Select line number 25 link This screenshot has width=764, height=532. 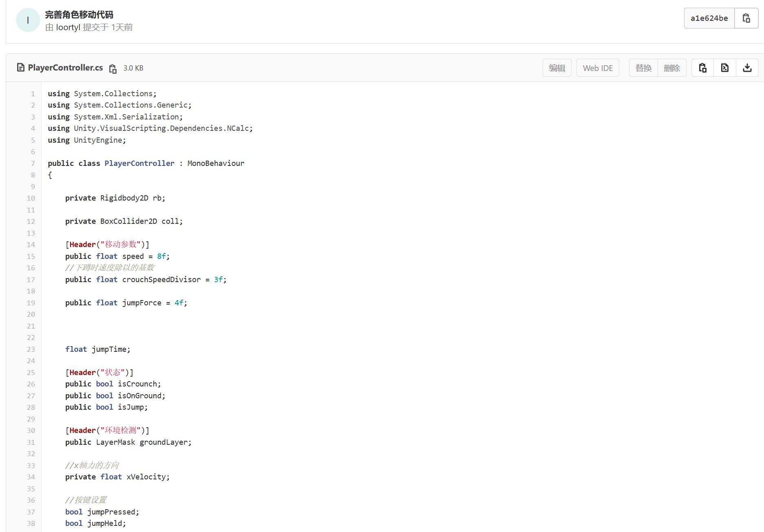(x=31, y=373)
